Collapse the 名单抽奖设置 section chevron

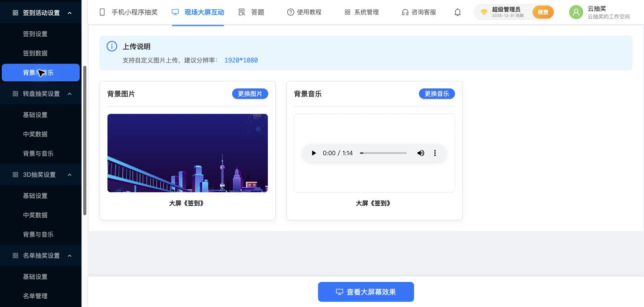coord(70,256)
